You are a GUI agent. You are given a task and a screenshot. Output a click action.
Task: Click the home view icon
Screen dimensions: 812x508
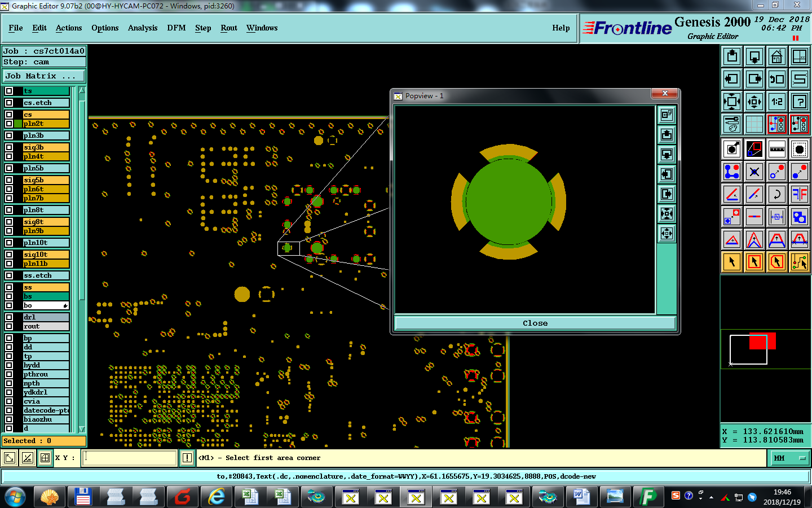point(777,56)
